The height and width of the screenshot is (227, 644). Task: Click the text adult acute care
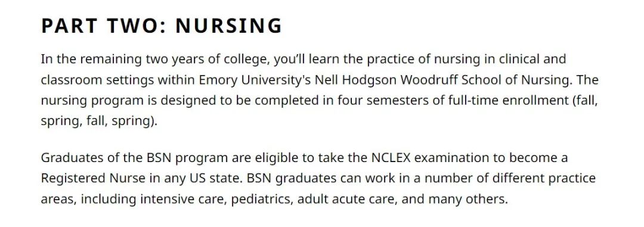[x=346, y=200]
